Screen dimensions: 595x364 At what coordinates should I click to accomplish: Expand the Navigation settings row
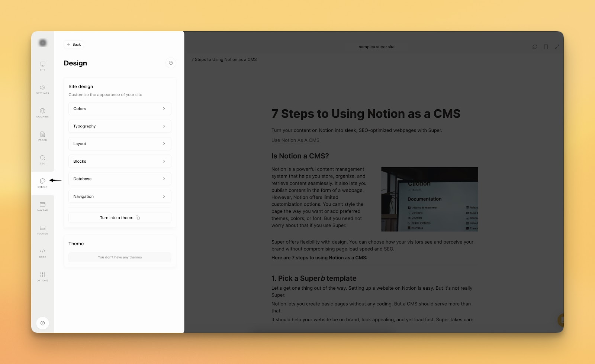[x=120, y=196]
